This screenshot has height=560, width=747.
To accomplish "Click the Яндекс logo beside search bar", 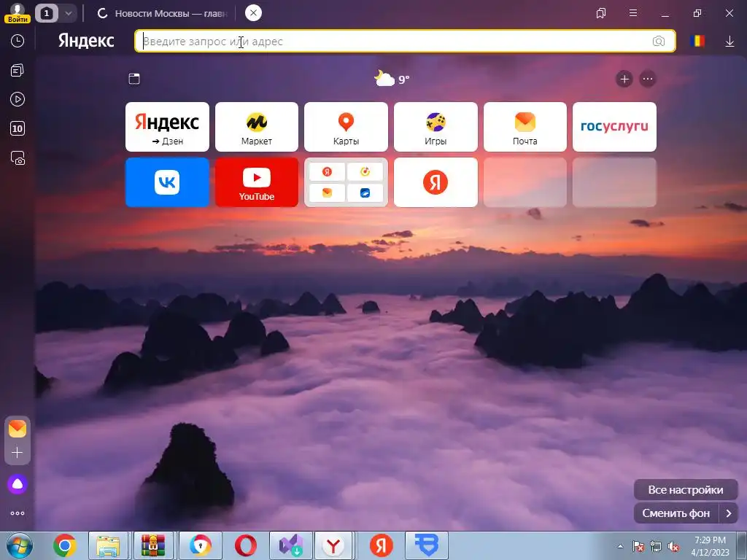I will pos(86,41).
